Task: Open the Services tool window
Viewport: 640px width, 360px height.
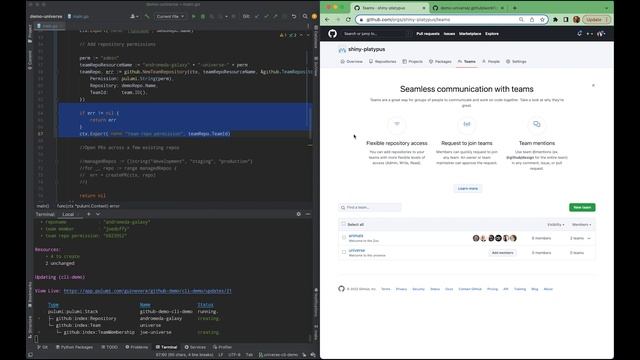Action: [195, 347]
